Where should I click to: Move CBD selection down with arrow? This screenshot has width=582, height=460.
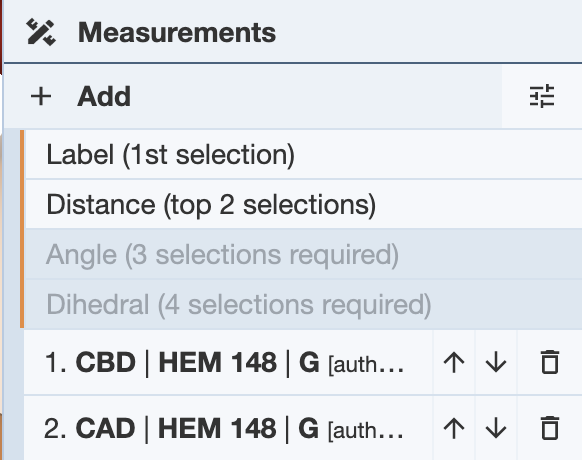click(x=496, y=362)
